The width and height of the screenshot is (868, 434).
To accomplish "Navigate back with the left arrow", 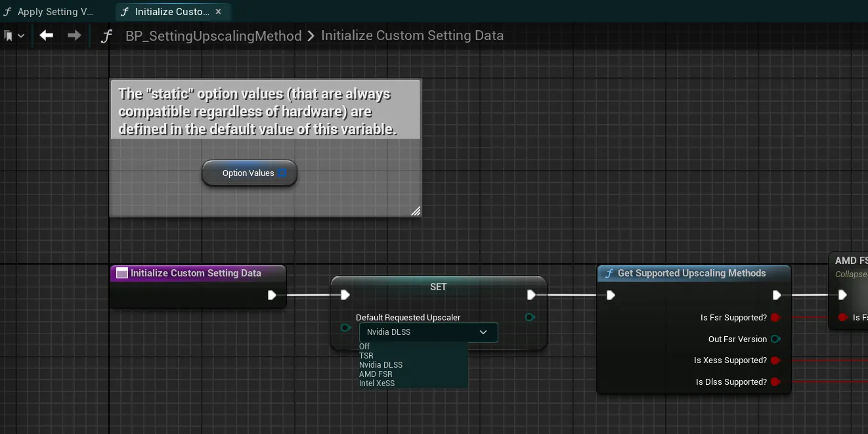I will (x=46, y=35).
